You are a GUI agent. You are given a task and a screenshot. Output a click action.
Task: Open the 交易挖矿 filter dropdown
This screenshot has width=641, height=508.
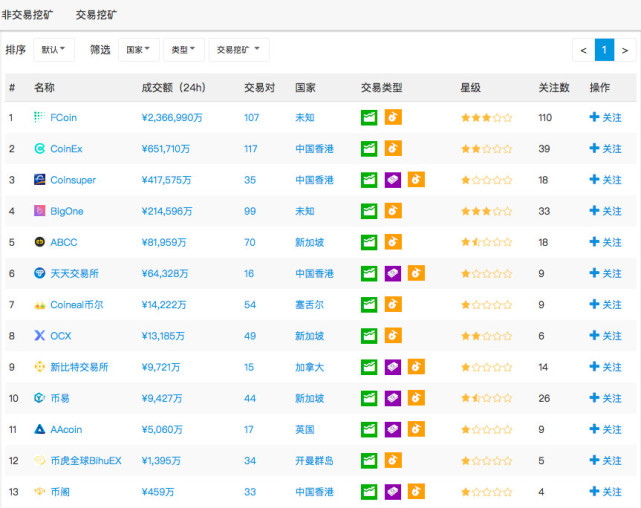point(239,50)
